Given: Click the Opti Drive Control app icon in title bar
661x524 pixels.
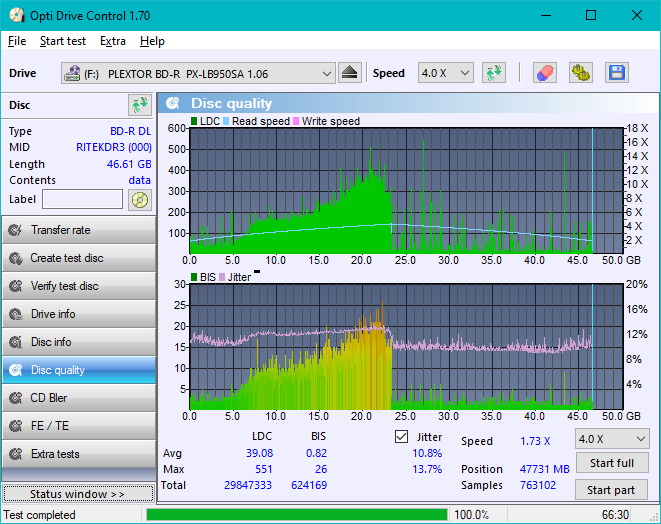Looking at the screenshot, I should click(x=17, y=16).
